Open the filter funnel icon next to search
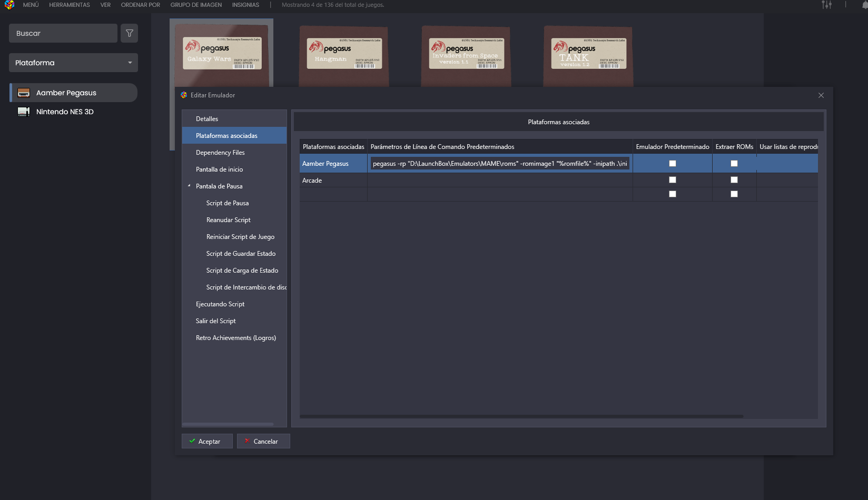Viewport: 868px width, 500px height. 130,33
